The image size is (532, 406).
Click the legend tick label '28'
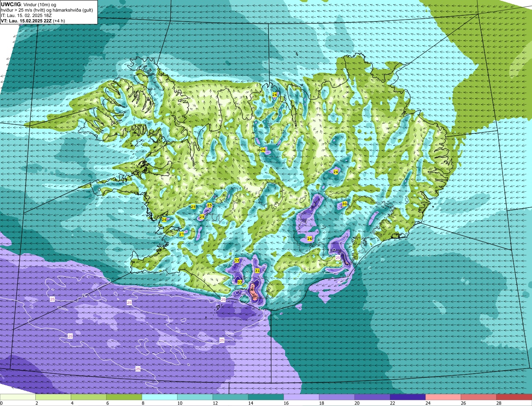498,403
